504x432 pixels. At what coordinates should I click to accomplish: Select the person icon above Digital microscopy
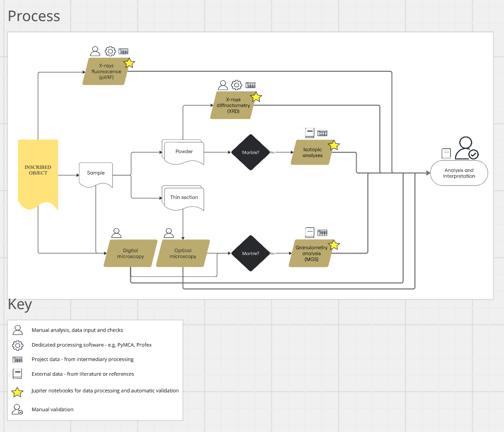pos(116,232)
